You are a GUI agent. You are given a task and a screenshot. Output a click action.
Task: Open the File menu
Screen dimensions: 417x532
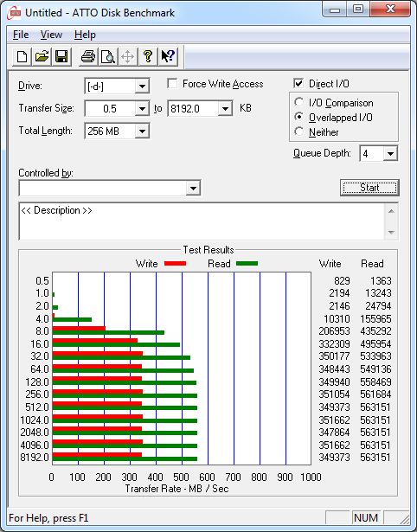[21, 35]
